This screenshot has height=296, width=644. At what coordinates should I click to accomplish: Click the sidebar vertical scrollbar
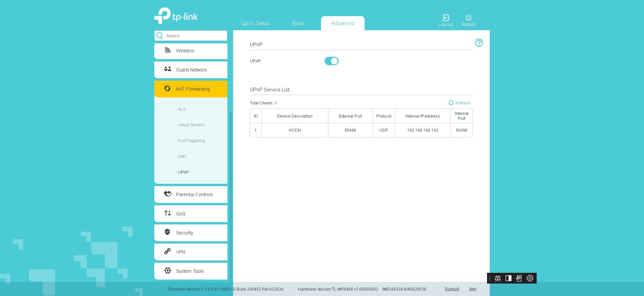tap(230, 196)
